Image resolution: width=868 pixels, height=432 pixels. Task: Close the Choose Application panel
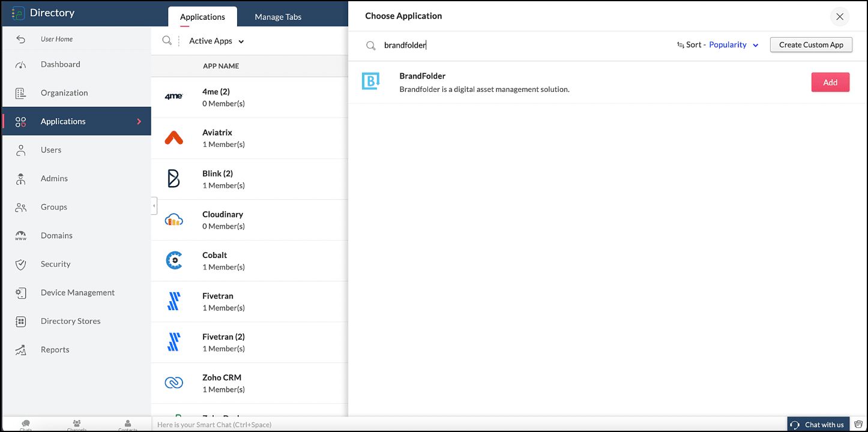pos(840,17)
